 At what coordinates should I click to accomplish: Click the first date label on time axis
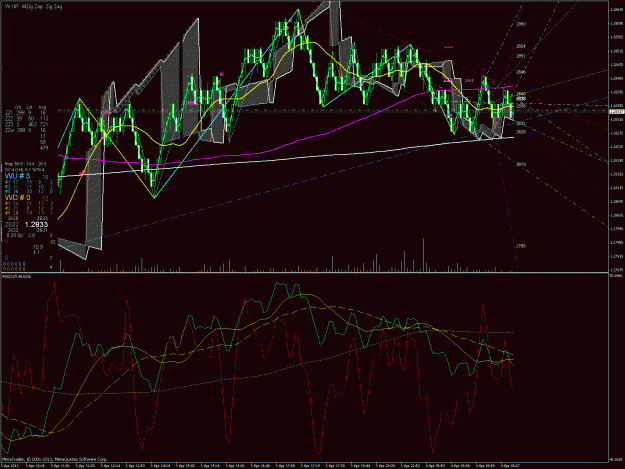11,465
